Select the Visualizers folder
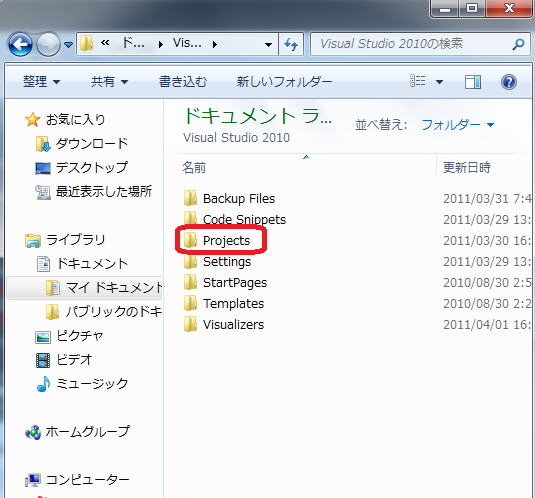 234,325
